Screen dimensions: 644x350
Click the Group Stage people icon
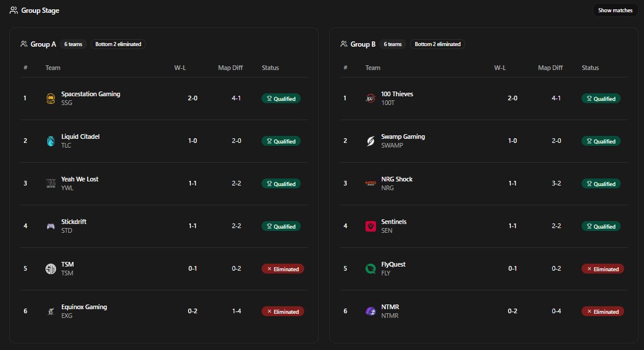tap(13, 10)
